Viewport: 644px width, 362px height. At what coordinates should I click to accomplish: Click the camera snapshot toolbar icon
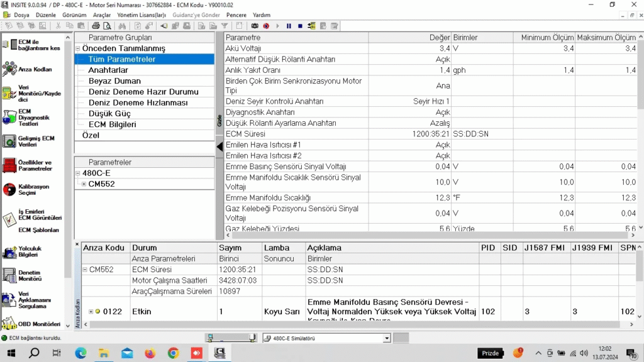coord(255,26)
